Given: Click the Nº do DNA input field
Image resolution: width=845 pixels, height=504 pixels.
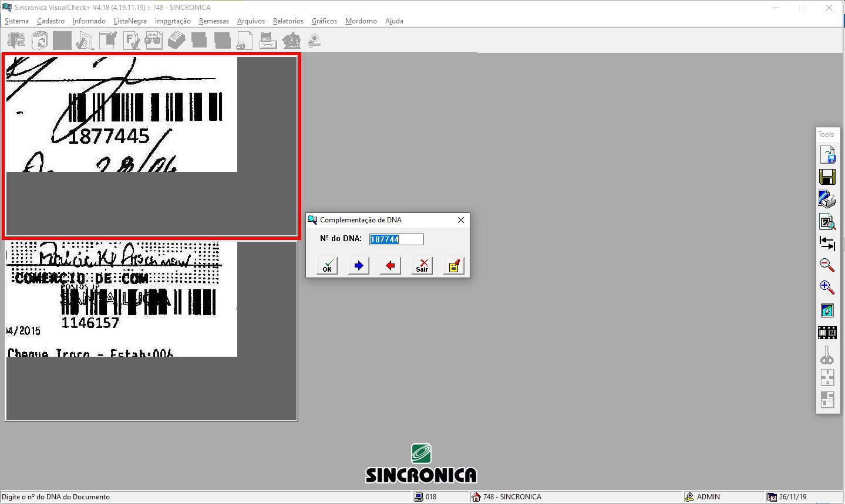Looking at the screenshot, I should [396, 239].
